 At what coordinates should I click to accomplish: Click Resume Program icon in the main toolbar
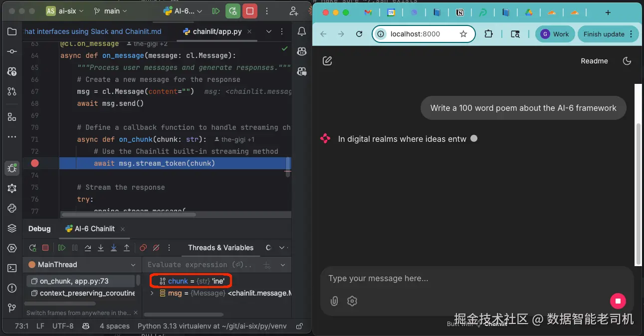coord(215,11)
